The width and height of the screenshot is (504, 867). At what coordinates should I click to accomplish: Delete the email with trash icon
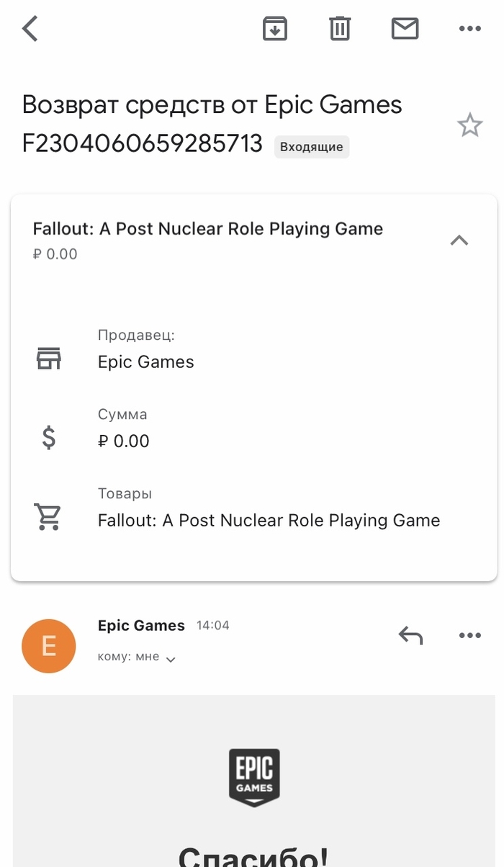coord(340,29)
